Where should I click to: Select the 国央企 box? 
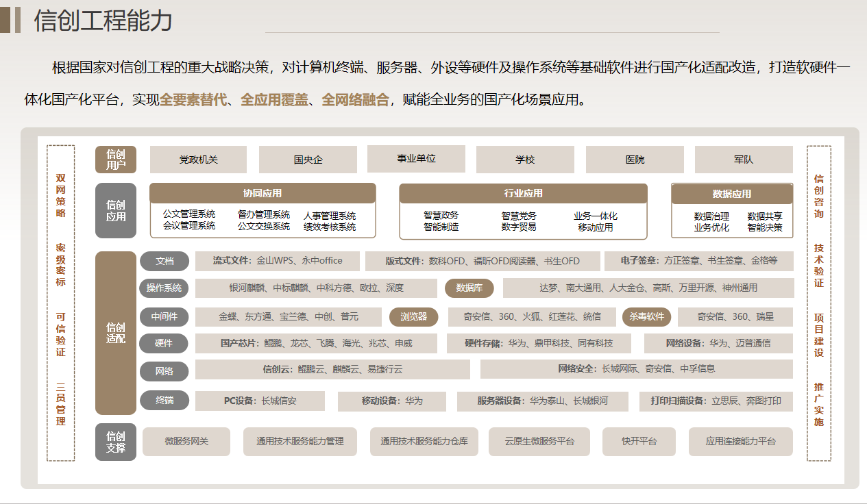coord(308,160)
